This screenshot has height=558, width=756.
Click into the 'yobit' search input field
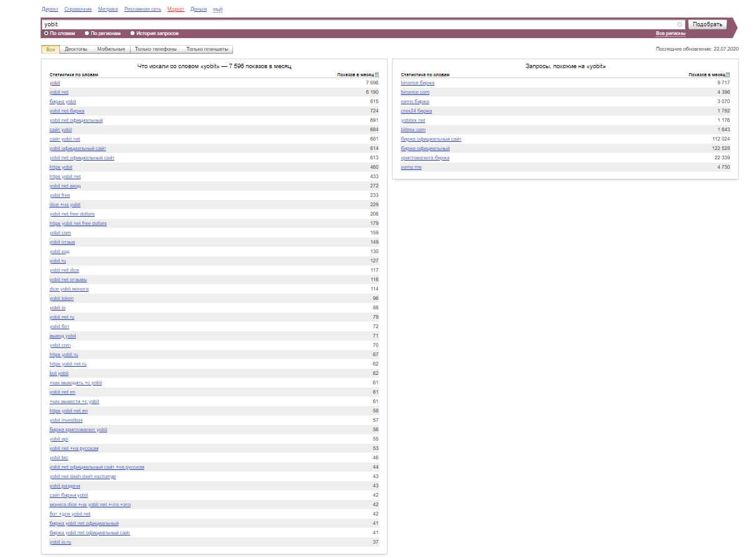(x=356, y=24)
